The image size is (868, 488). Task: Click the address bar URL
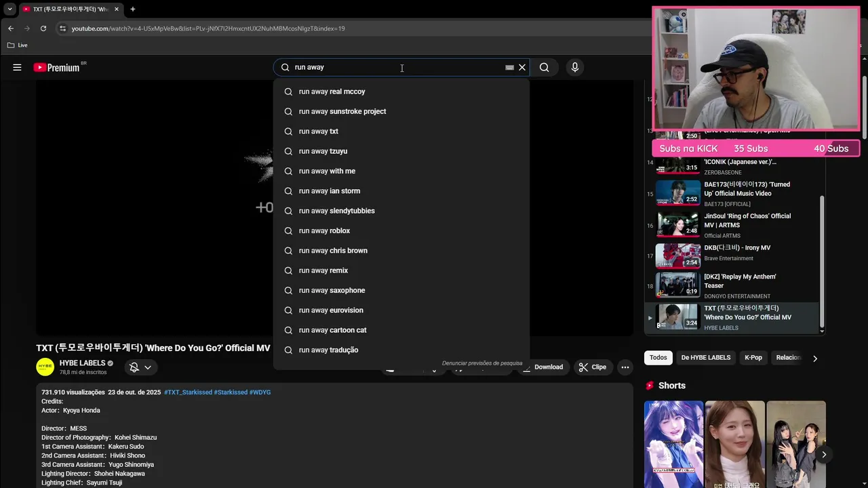(208, 28)
